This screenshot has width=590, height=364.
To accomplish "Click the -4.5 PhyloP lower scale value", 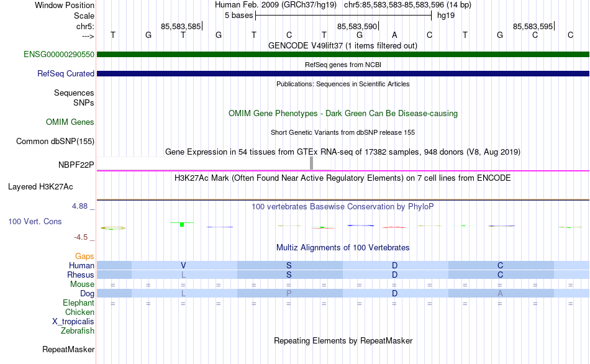I will coord(81,237).
